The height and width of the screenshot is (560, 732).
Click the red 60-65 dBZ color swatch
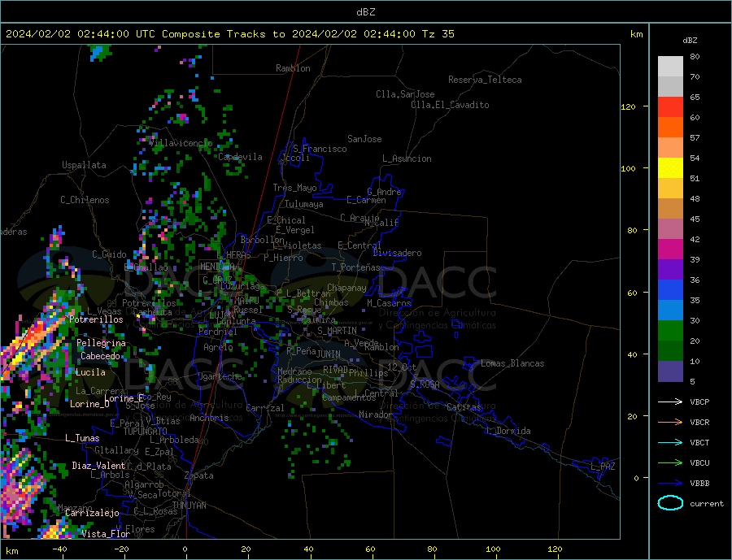(670, 106)
